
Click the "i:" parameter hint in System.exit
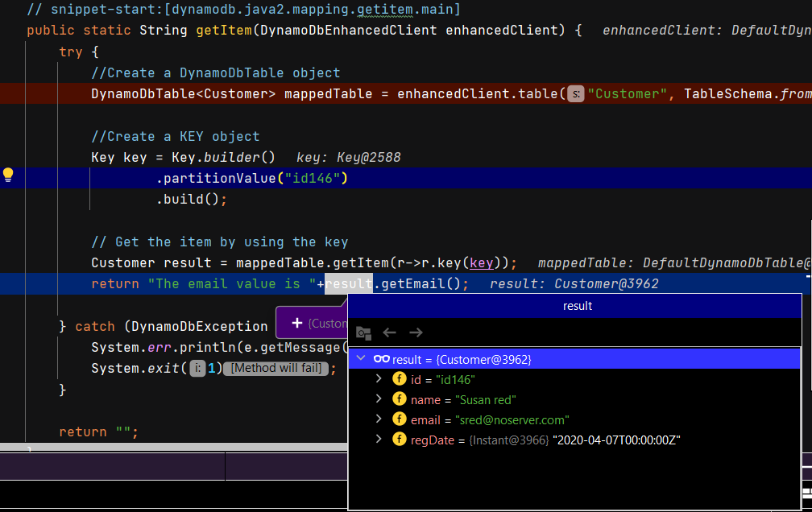click(x=198, y=369)
